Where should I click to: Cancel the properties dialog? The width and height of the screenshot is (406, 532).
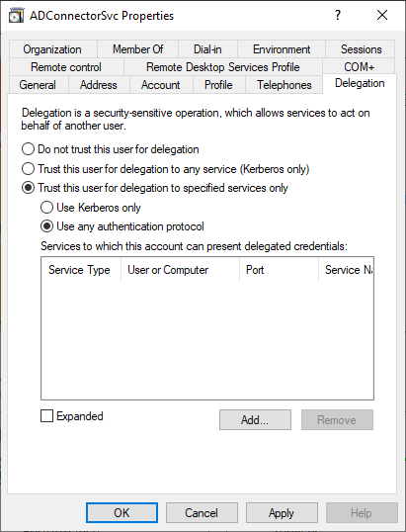point(202,512)
